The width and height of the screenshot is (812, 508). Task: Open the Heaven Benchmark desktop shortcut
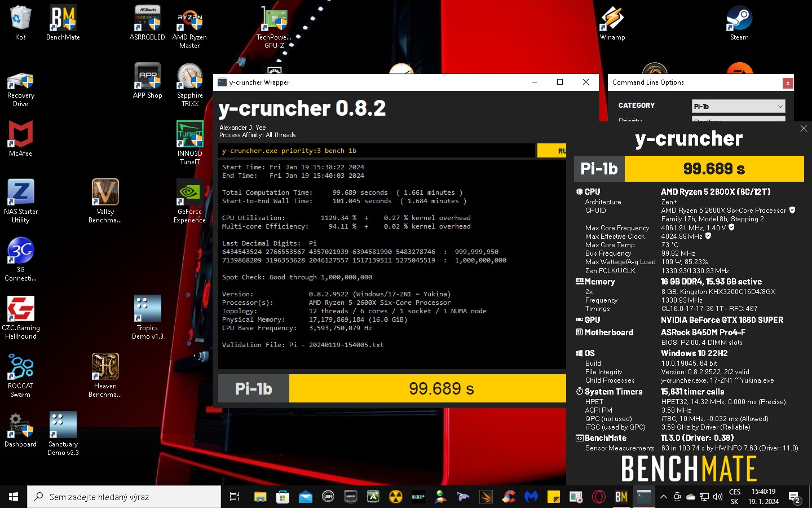click(105, 375)
